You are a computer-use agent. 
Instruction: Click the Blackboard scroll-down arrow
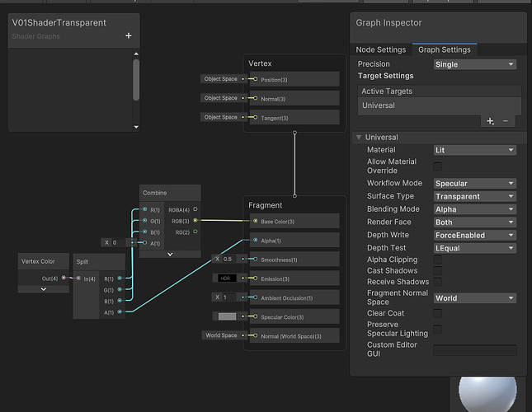(136, 127)
